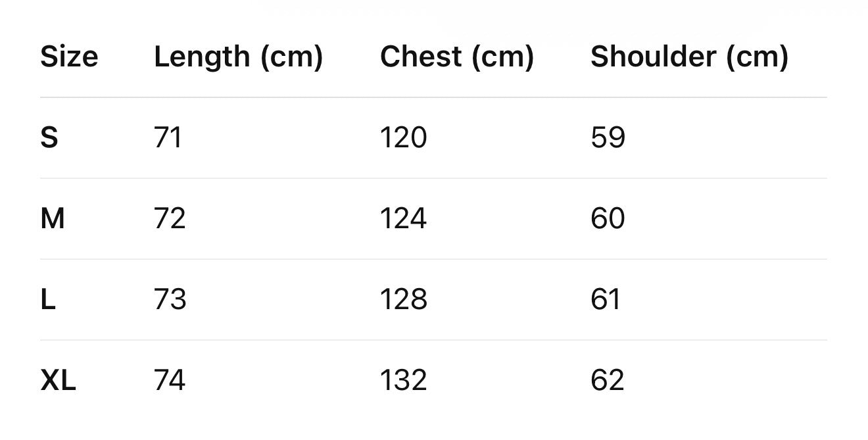Select the XL size row label
The height and width of the screenshot is (440, 868).
click(58, 381)
